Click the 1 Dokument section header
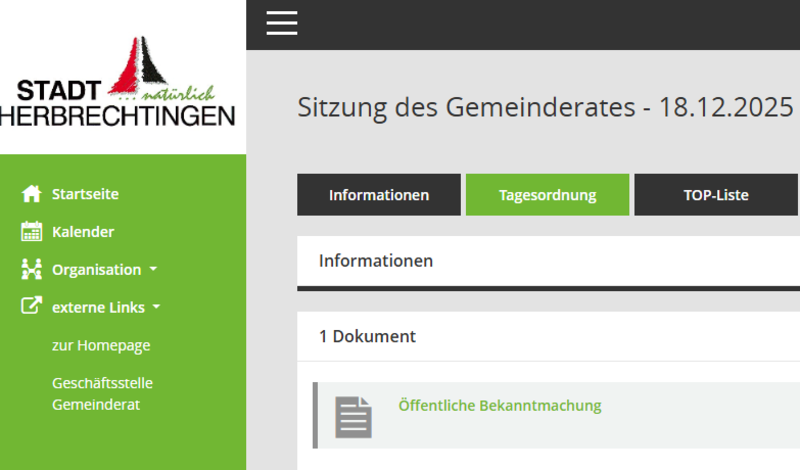800x470 pixels. tap(367, 337)
